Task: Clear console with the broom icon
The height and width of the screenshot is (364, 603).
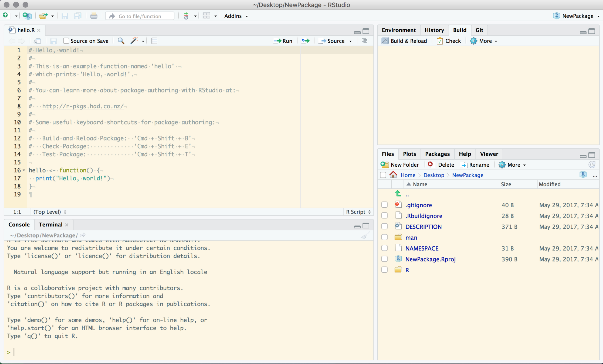Action: [x=365, y=235]
